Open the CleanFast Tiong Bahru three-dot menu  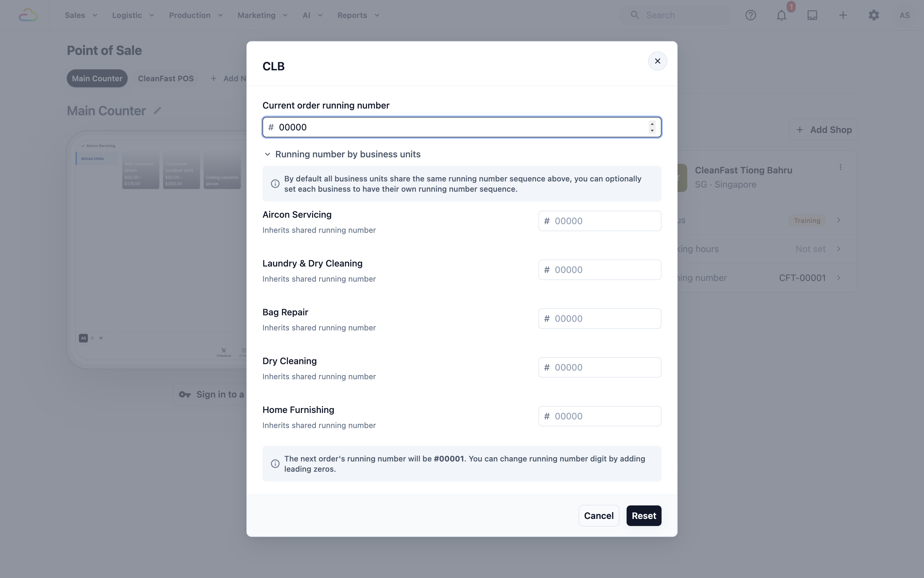840,167
